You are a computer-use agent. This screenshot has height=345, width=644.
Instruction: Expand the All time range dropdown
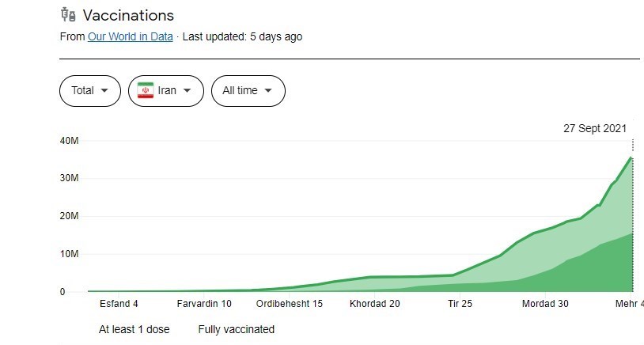pos(247,90)
